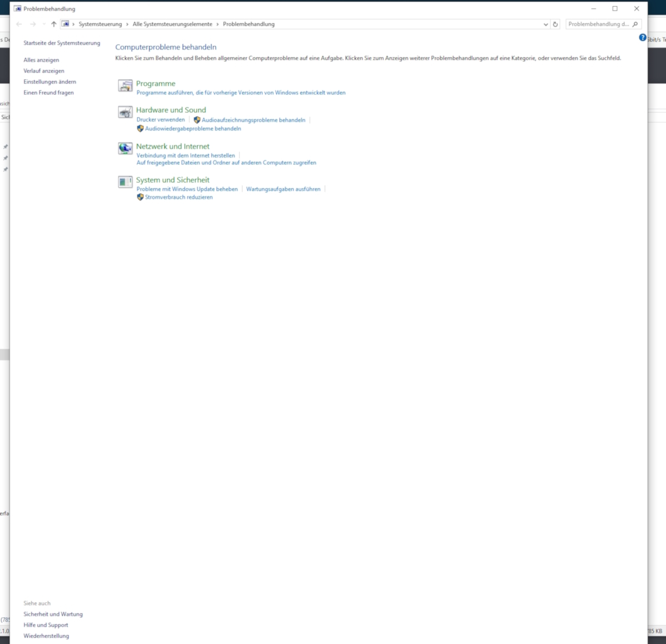Open Verbindung mit dem Internet herstellen
Viewport: 666px width, 644px height.
click(185, 156)
